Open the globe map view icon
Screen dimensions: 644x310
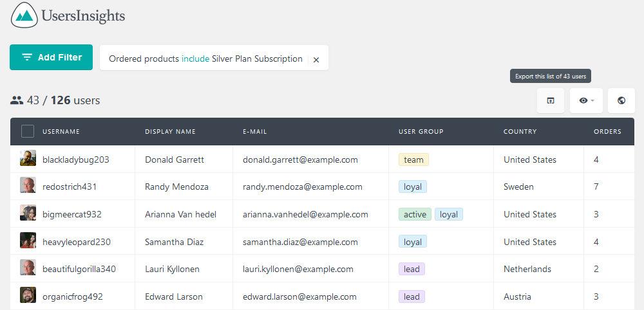(x=621, y=100)
